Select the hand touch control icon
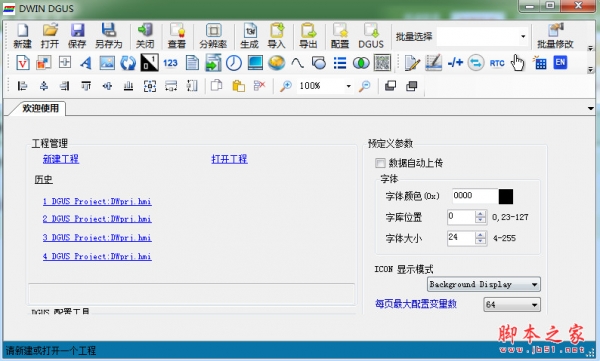This screenshot has height=361, width=600. (517, 62)
